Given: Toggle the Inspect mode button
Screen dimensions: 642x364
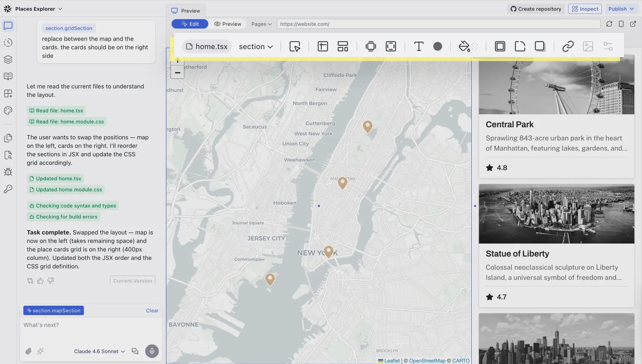Looking at the screenshot, I should 584,9.
